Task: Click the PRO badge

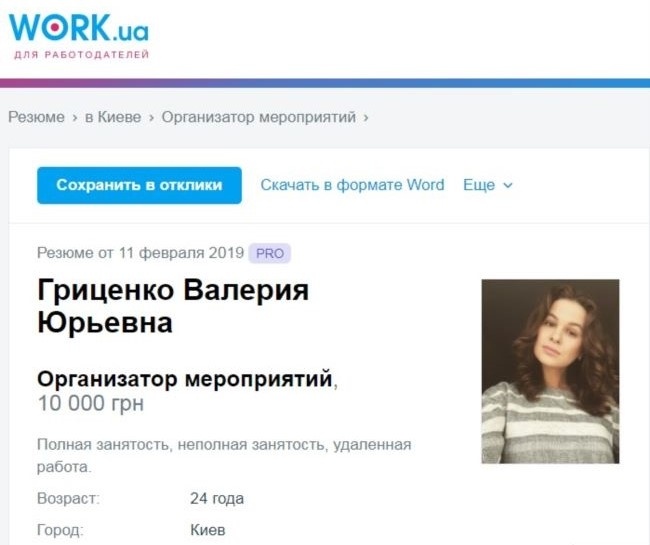Action: coord(270,253)
